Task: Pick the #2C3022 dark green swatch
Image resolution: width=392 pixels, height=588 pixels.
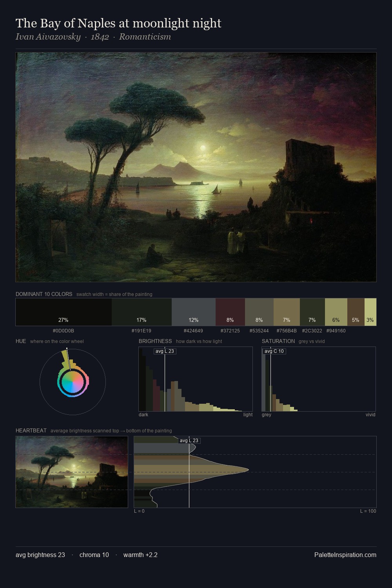Action: pyautogui.click(x=312, y=312)
